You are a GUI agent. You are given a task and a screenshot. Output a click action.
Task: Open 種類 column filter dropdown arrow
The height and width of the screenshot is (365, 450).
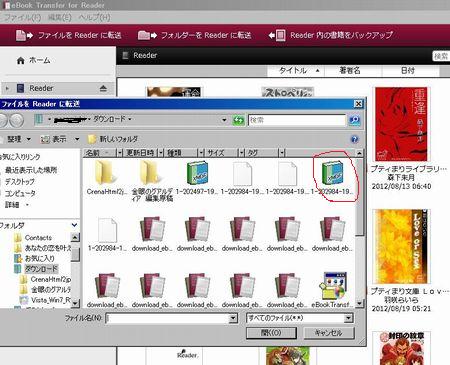[x=201, y=153]
